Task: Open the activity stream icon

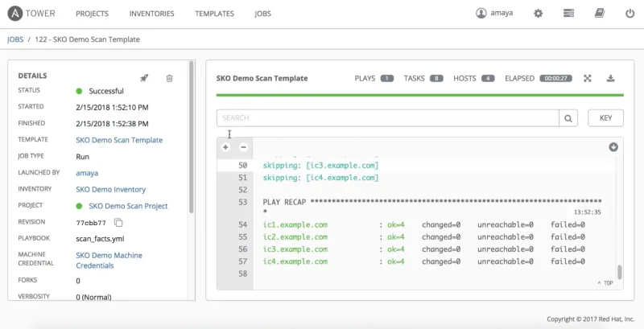Action: [x=568, y=14]
